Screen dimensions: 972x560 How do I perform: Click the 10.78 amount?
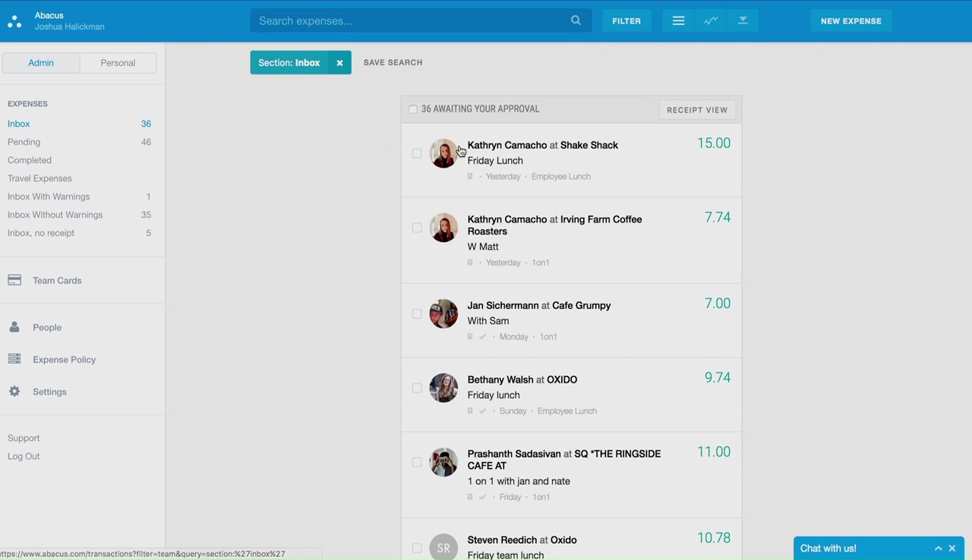click(714, 538)
